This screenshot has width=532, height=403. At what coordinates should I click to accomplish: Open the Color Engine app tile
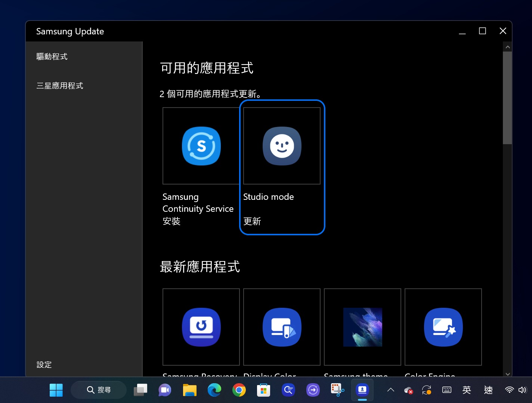(x=443, y=327)
